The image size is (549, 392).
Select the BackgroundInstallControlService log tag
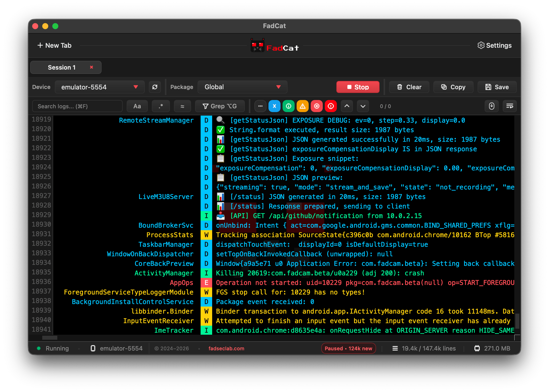click(x=133, y=302)
